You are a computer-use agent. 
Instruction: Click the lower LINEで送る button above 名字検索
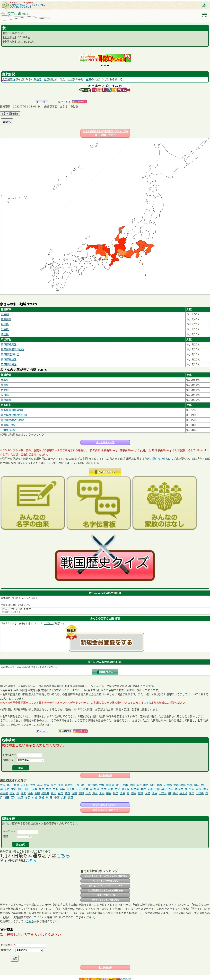click(x=65, y=731)
